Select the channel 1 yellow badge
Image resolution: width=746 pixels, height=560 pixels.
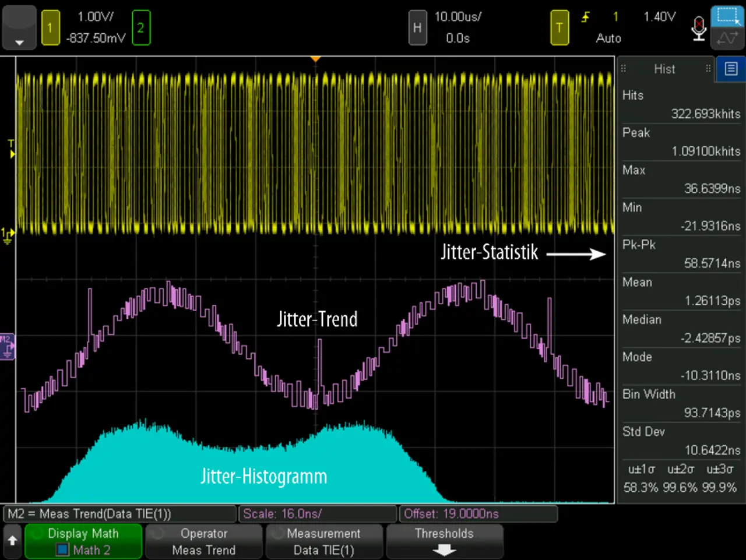tap(50, 28)
